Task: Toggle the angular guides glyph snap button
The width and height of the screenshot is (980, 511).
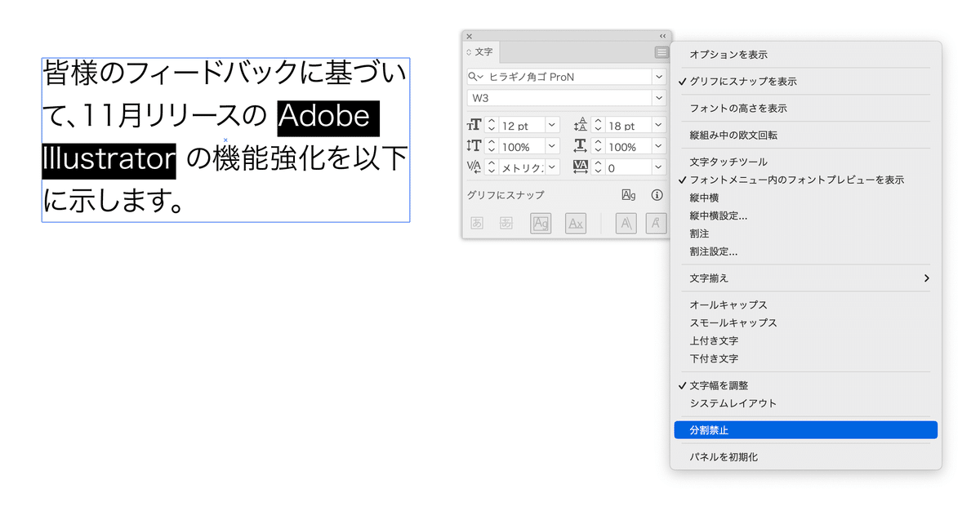Action: click(626, 223)
